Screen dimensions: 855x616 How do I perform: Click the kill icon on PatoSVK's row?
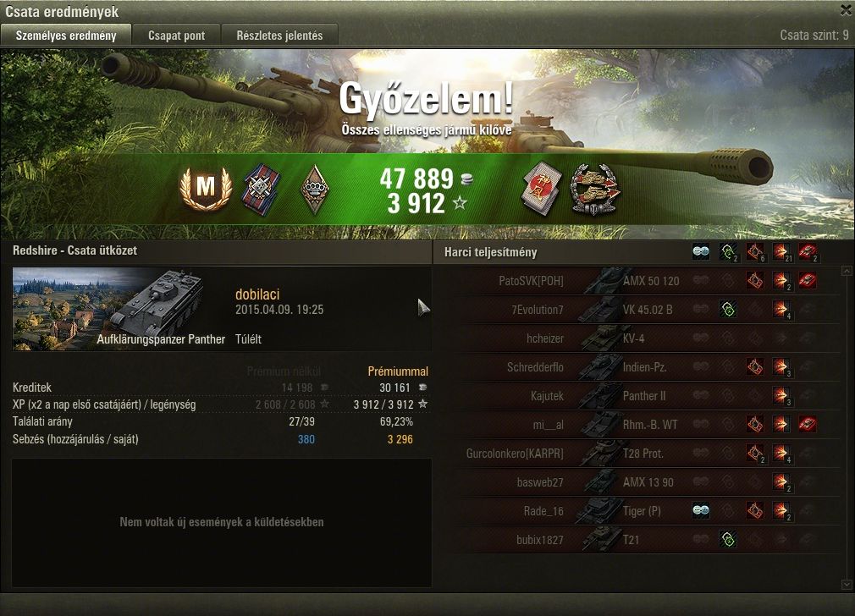(x=808, y=281)
